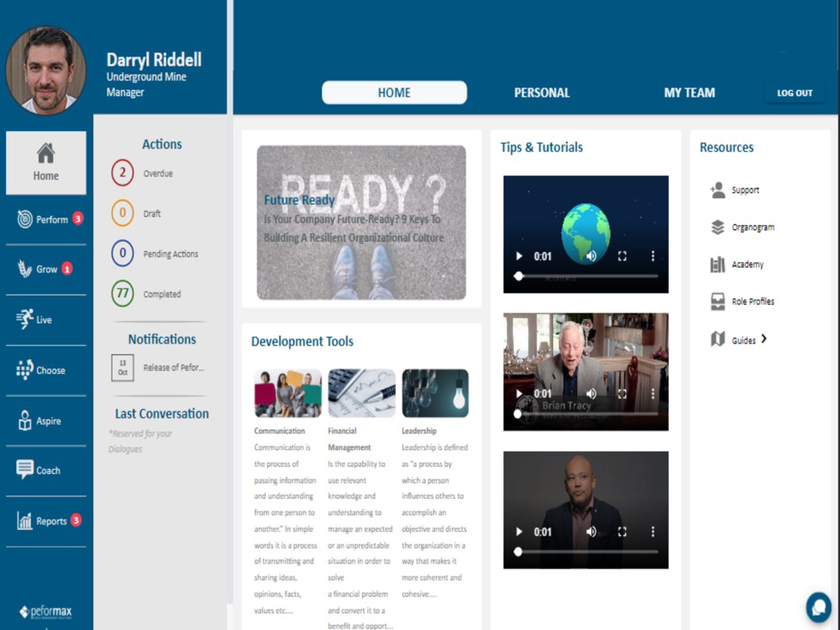Play the third tutorial video
This screenshot has width=840, height=630.
click(x=518, y=532)
